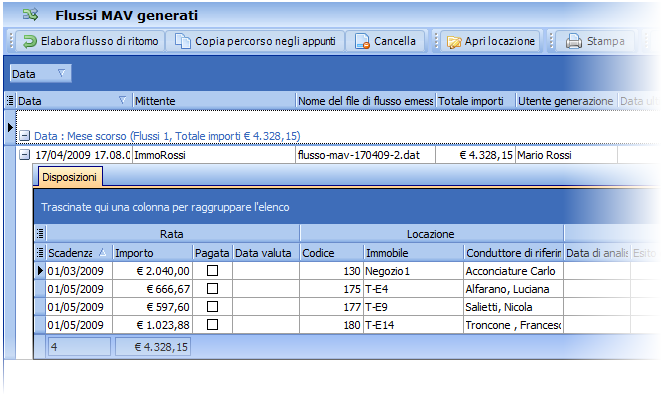Screen dimensions: 662x395
Task: Select cell flusso-mav-170409-2.dat
Action: click(366, 155)
